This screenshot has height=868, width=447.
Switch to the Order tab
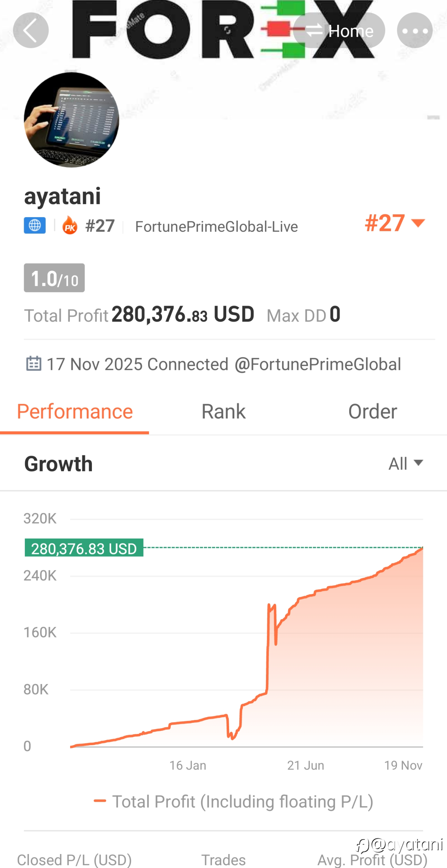point(372,412)
